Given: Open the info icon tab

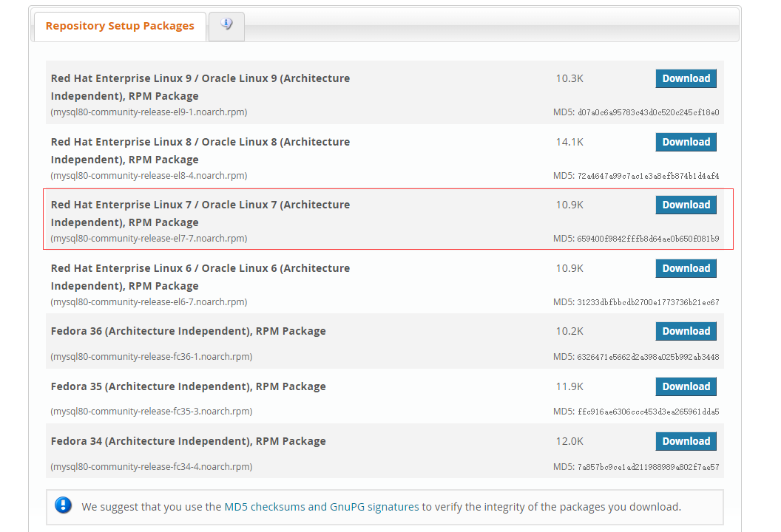Looking at the screenshot, I should 226,25.
